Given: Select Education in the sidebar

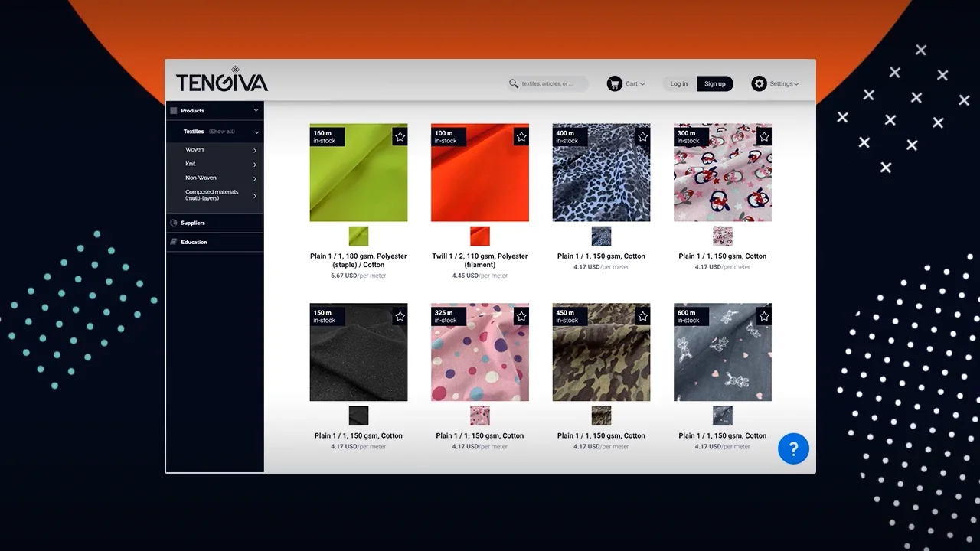Looking at the screenshot, I should [x=194, y=242].
